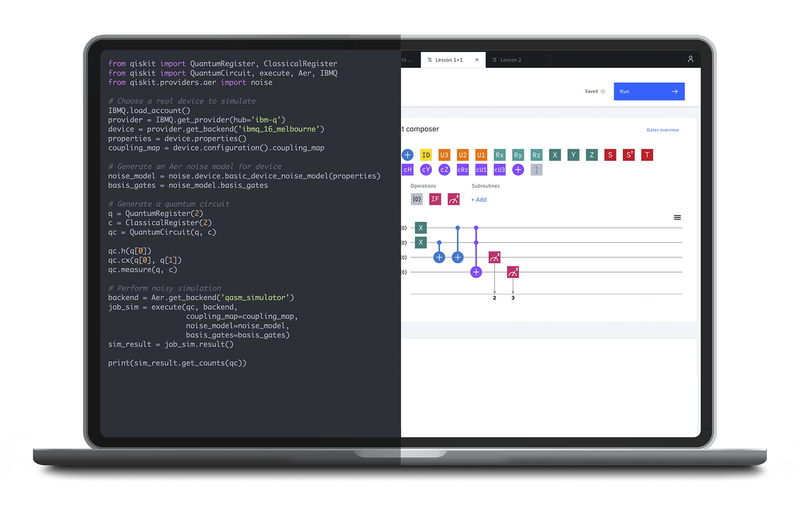Image resolution: width=800 pixels, height=532 pixels.
Task: Switch to the Lesson 2 tab
Action: [x=510, y=60]
